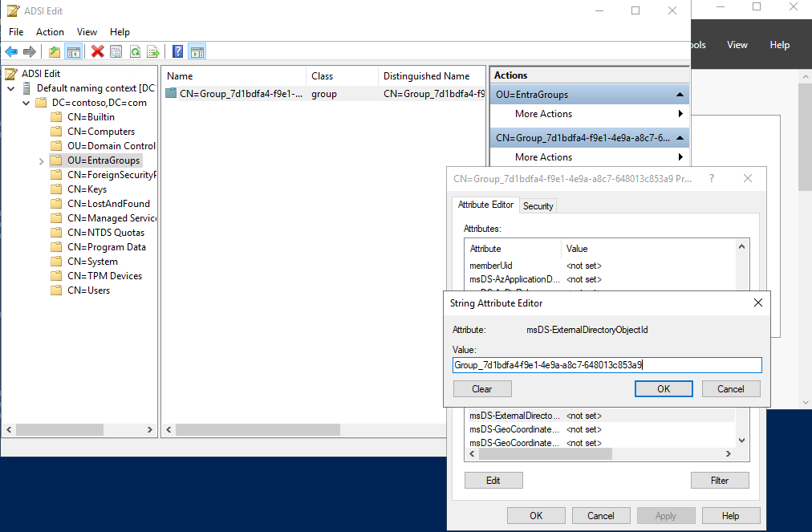Expand the OU=EntraGroups tree node

click(x=41, y=161)
